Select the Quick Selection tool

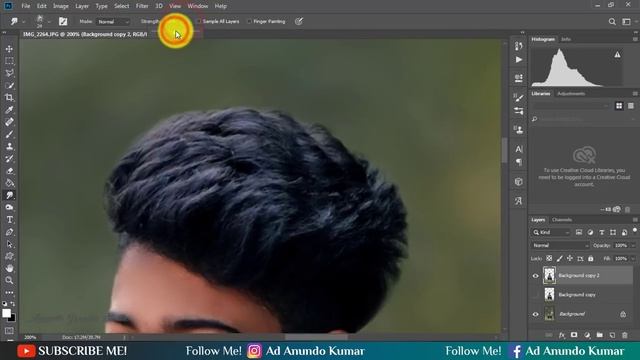click(9, 85)
